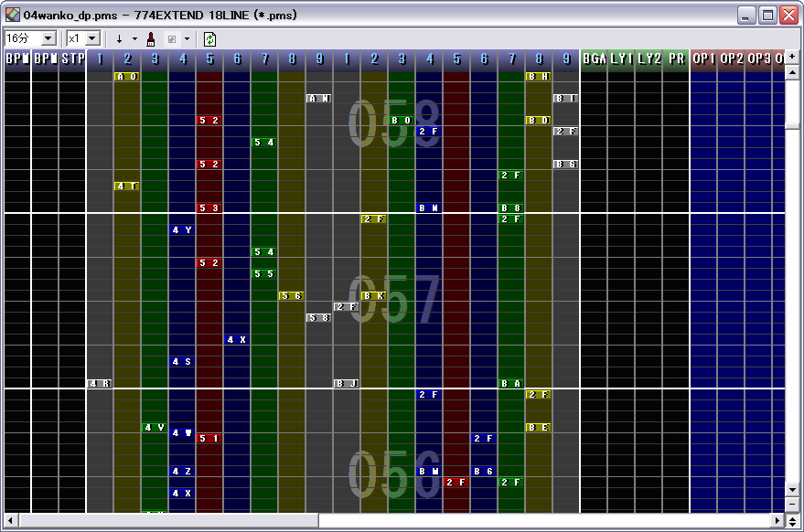This screenshot has height=532, width=804.
Task: Click the grayed-out image toolbar icon
Action: pyautogui.click(x=171, y=38)
